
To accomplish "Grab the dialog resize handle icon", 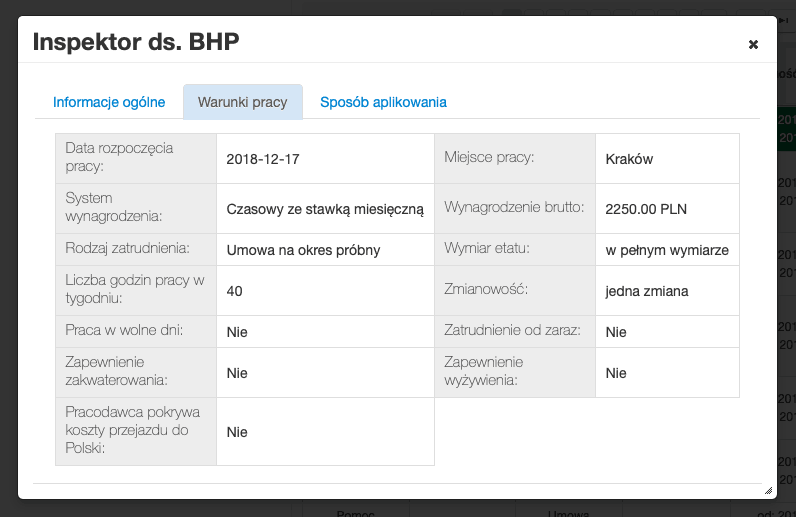I will coord(768,490).
